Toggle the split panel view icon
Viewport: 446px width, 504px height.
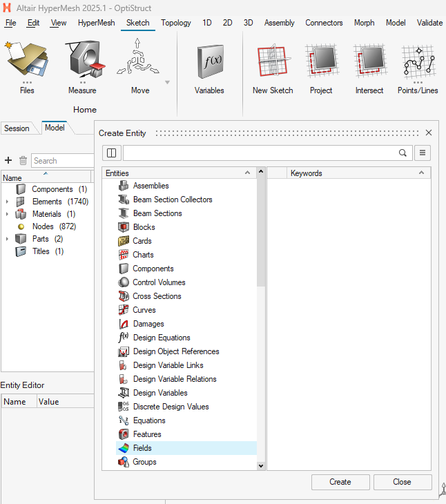click(x=112, y=153)
